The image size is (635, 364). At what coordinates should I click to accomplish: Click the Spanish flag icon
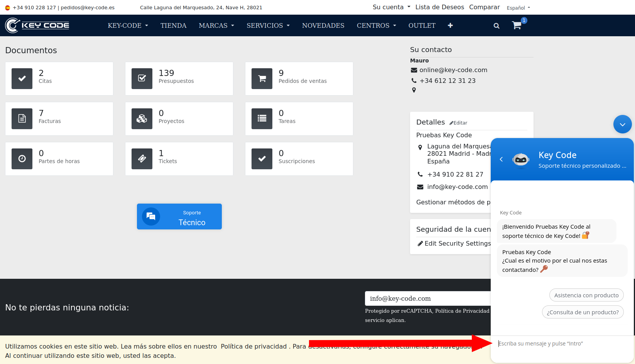tap(7, 8)
